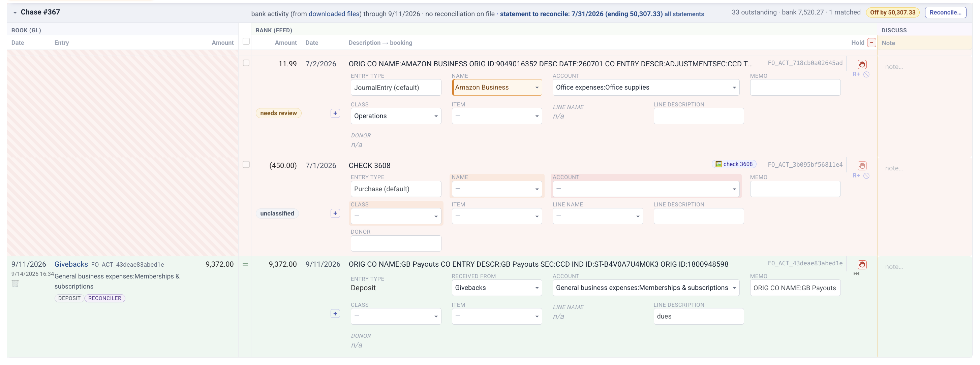The height and width of the screenshot is (365, 980).
Task: Click the minus button next to Hold
Action: tap(871, 42)
